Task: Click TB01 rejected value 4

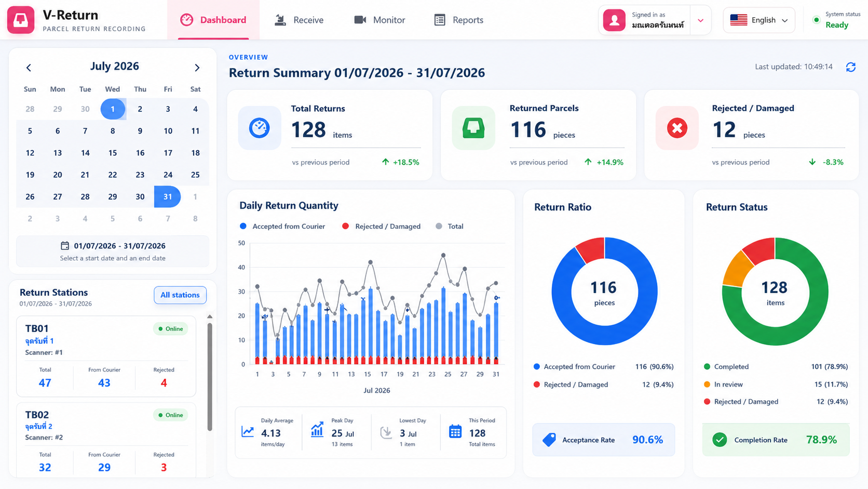Action: (x=164, y=383)
